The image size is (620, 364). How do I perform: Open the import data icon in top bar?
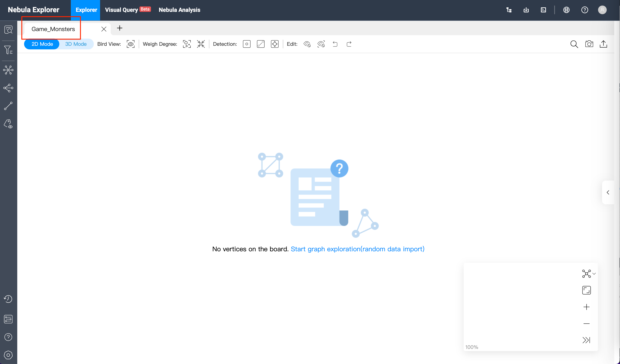coord(526,10)
